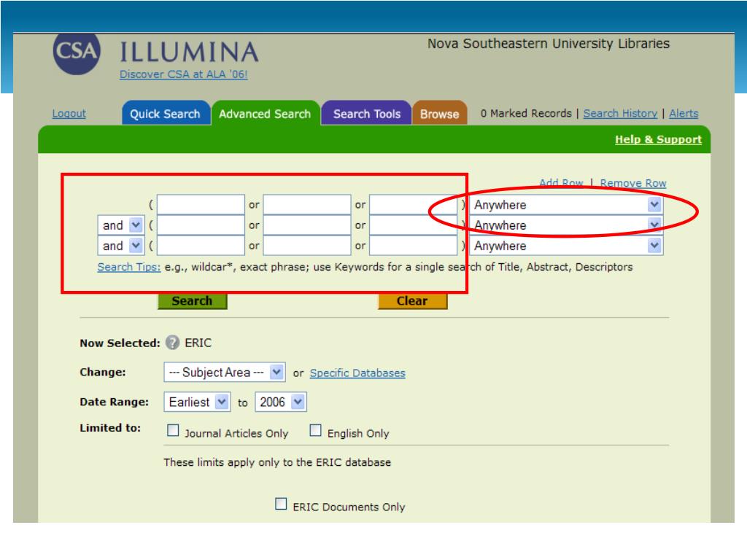
Task: Check Journal Articles Only
Action: tap(173, 430)
